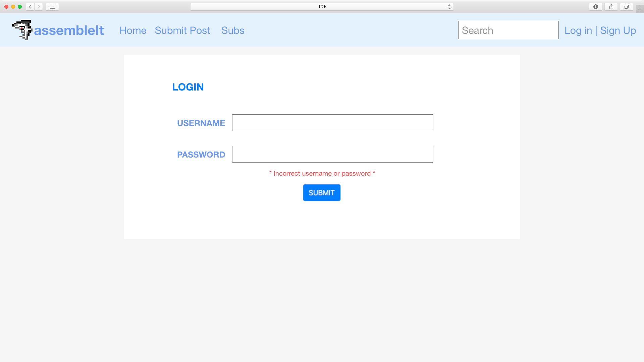This screenshot has height=362, width=644.
Task: Minimize the window with the yellow button
Action: pos(13,7)
